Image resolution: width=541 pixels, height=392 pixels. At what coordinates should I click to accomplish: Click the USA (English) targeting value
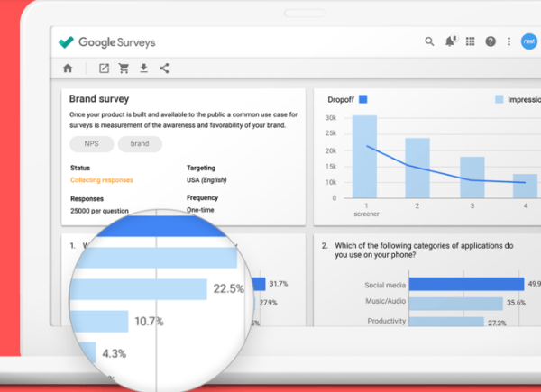pos(206,180)
